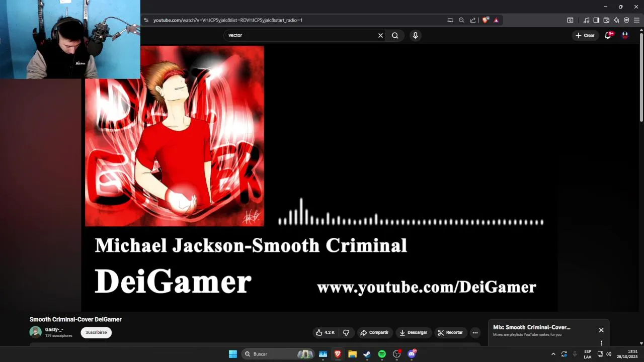The image size is (644, 362).
Task: Open File Explorer from the taskbar
Action: tap(352, 354)
